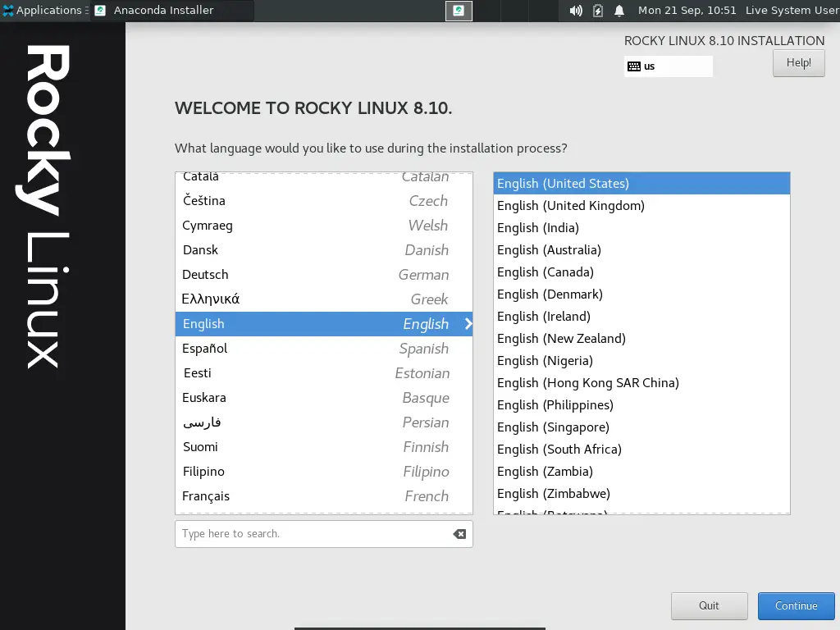Select English (Canada) locale
Screen dimensions: 840x630
pyautogui.click(x=641, y=272)
